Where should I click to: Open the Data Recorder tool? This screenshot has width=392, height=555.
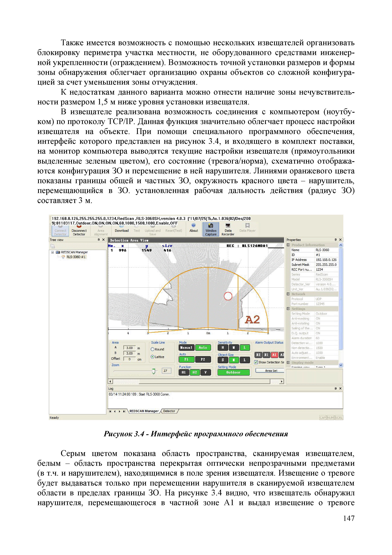coord(228,230)
